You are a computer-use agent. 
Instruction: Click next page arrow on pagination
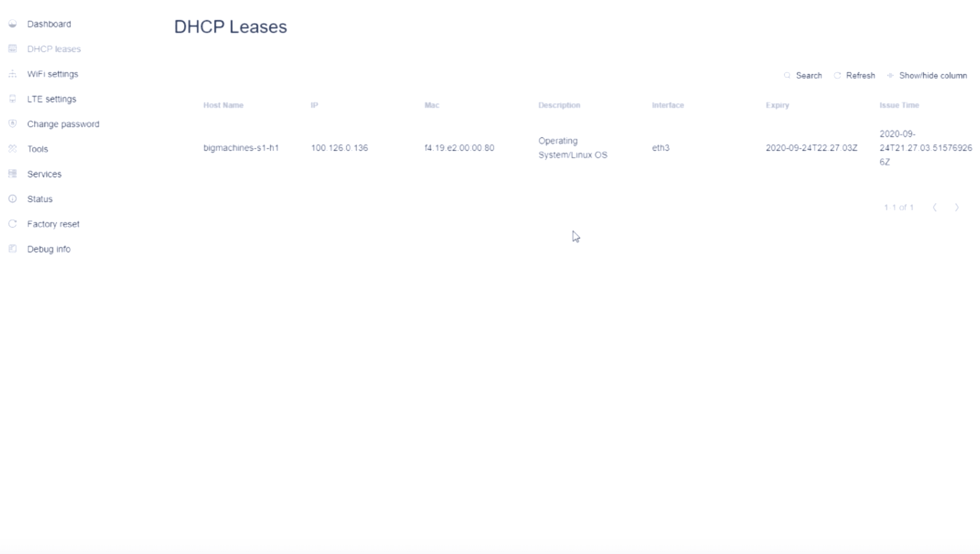pyautogui.click(x=956, y=207)
